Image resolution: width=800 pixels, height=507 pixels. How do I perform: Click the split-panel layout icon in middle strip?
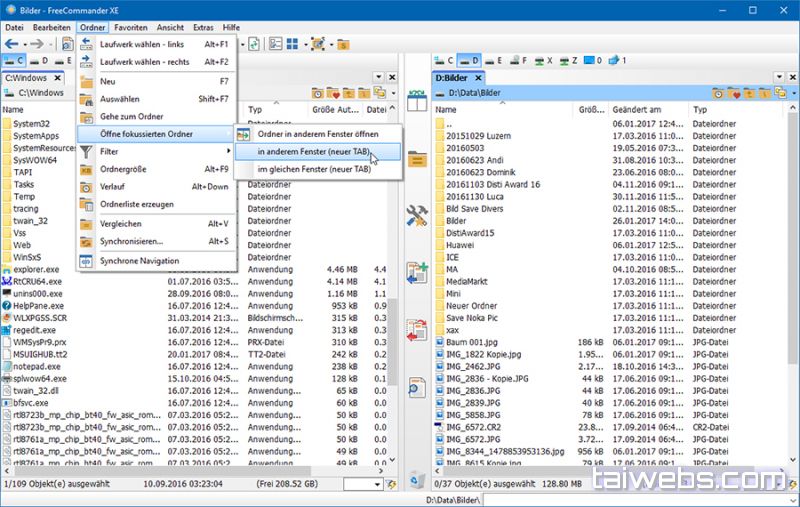(417, 100)
